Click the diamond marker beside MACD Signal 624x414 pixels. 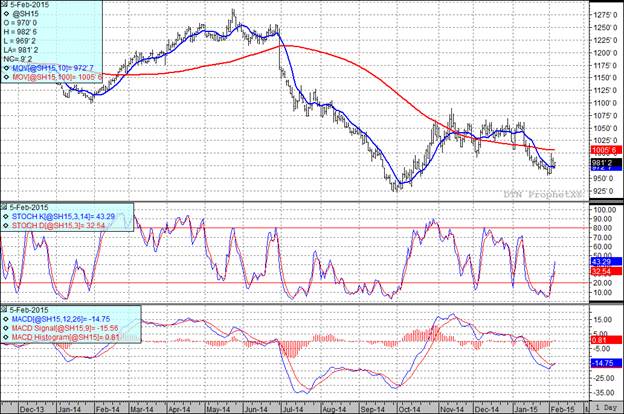6,328
